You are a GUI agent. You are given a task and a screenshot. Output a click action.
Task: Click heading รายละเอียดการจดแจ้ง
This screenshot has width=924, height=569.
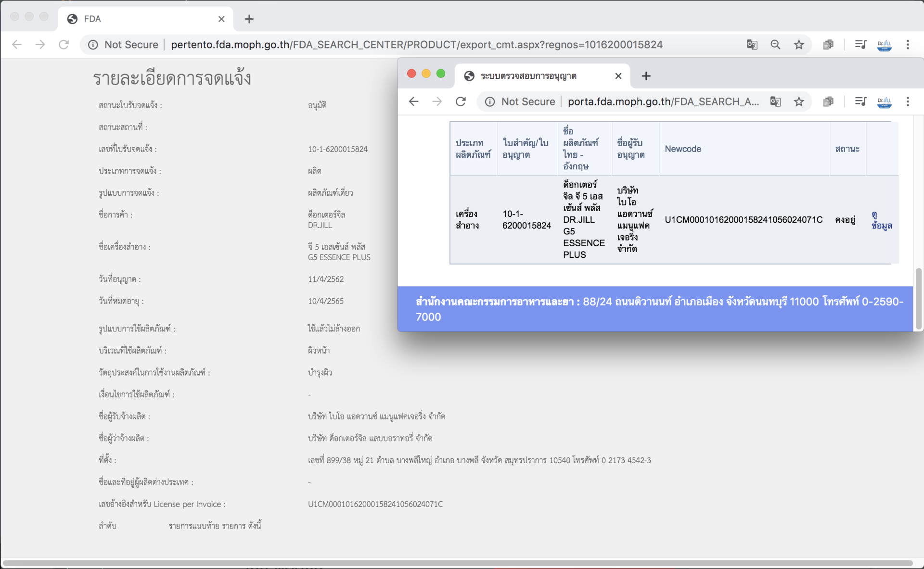[172, 78]
